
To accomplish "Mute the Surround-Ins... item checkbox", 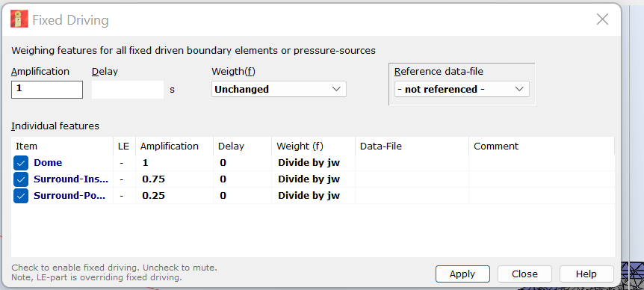I will [x=20, y=179].
